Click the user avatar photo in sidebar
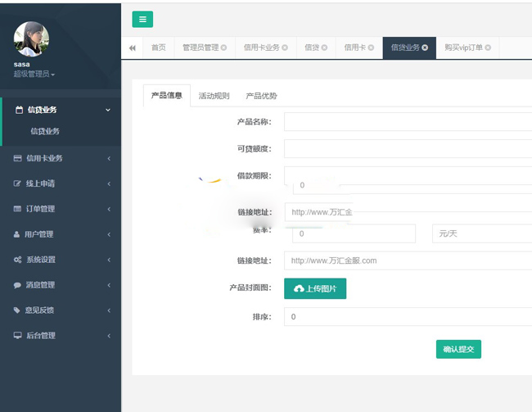Image resolution: width=532 pixels, height=412 pixels. pos(31,39)
